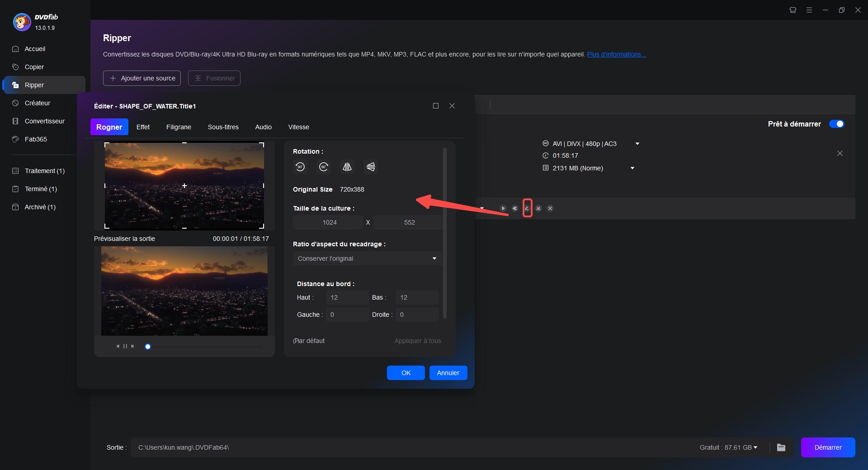Viewport: 868px width, 470px height.
Task: Rotate video 90° clockwise
Action: pyautogui.click(x=324, y=167)
